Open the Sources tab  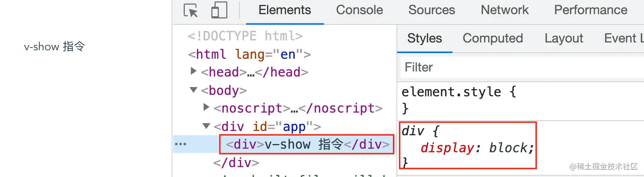pos(431,10)
